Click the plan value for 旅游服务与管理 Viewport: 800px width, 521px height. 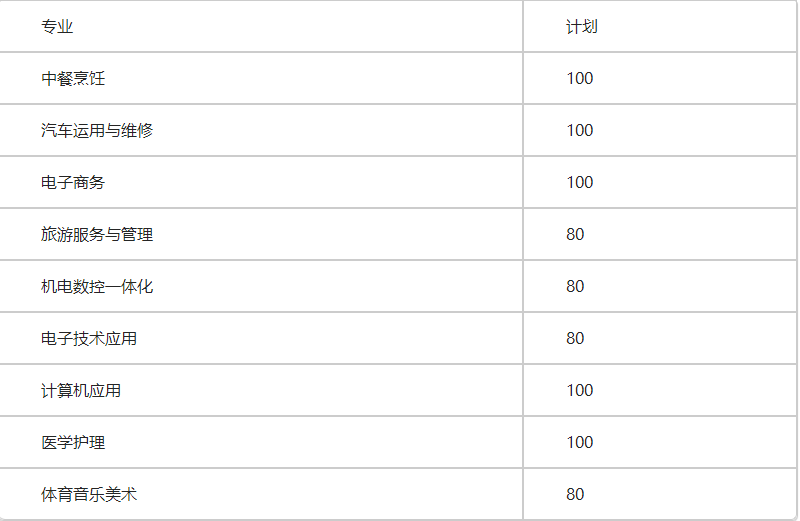pos(575,235)
